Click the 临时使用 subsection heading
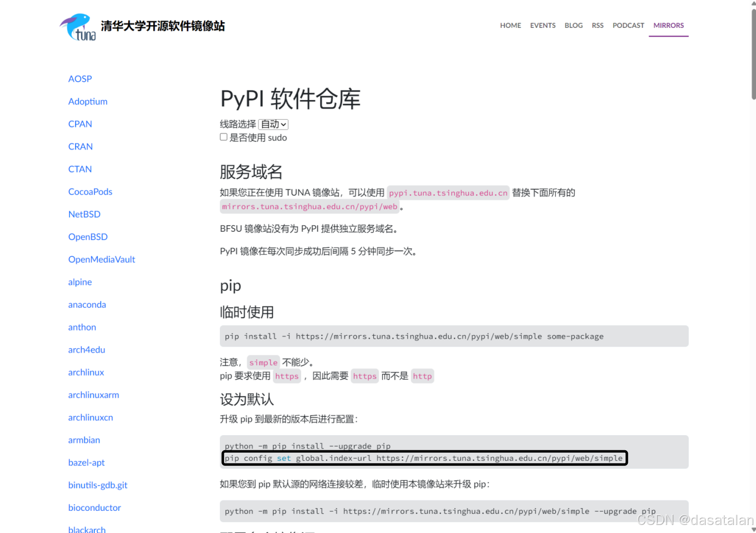This screenshot has width=756, height=533. tap(247, 312)
